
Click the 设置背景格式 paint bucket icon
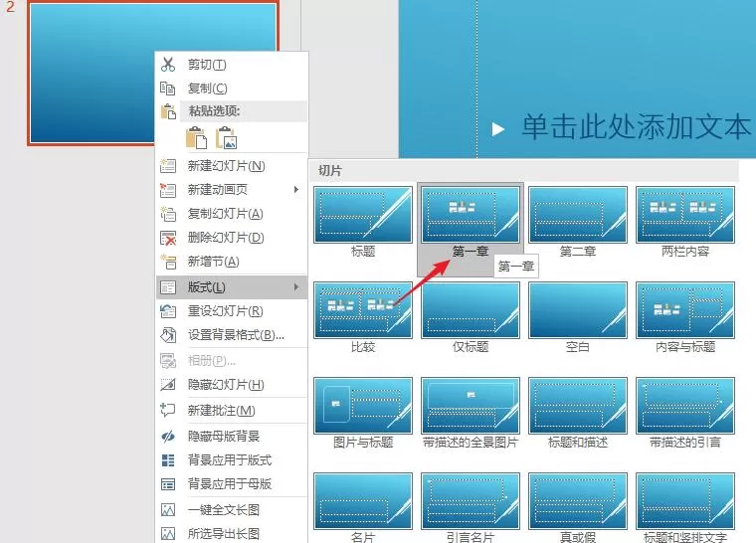(168, 335)
